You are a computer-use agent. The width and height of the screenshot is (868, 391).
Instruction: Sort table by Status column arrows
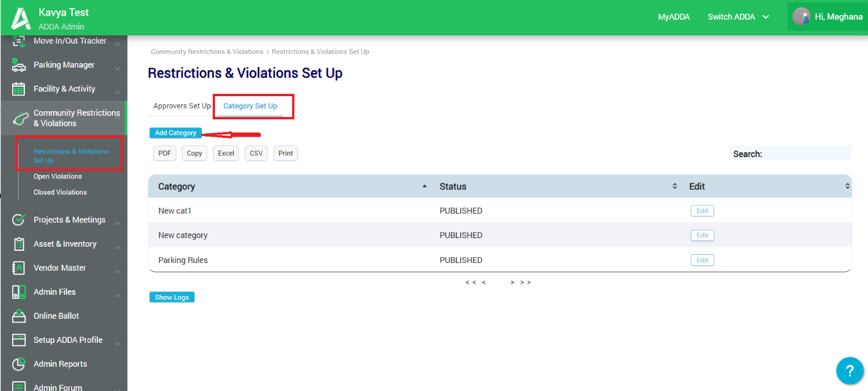674,187
